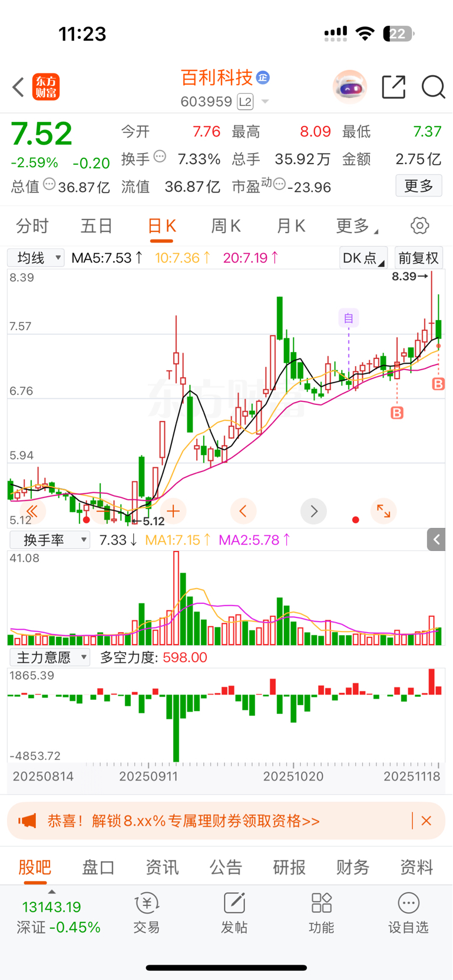Change 前复权 adjustment setting
Image resolution: width=453 pixels, height=980 pixels.
[418, 258]
